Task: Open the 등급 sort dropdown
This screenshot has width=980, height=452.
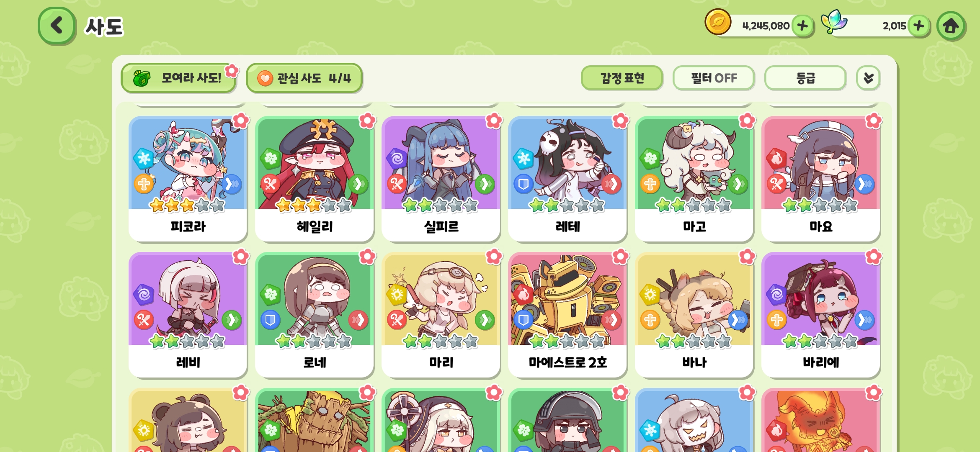Action: 805,78
